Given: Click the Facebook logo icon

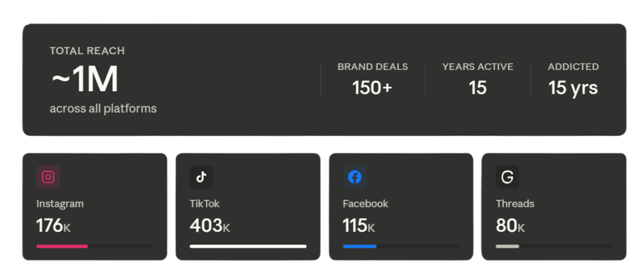Looking at the screenshot, I should coord(354,177).
